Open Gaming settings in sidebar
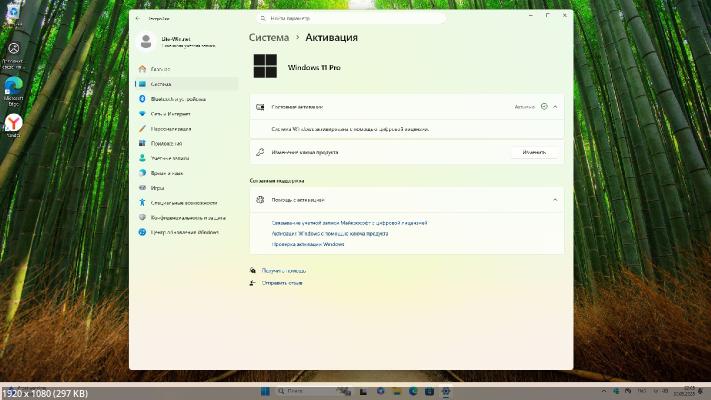 pyautogui.click(x=158, y=187)
